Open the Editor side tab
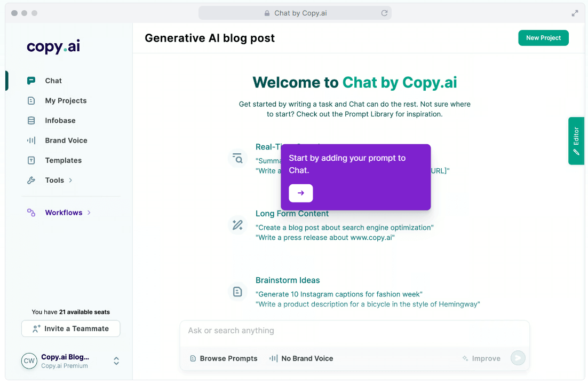 click(x=576, y=140)
